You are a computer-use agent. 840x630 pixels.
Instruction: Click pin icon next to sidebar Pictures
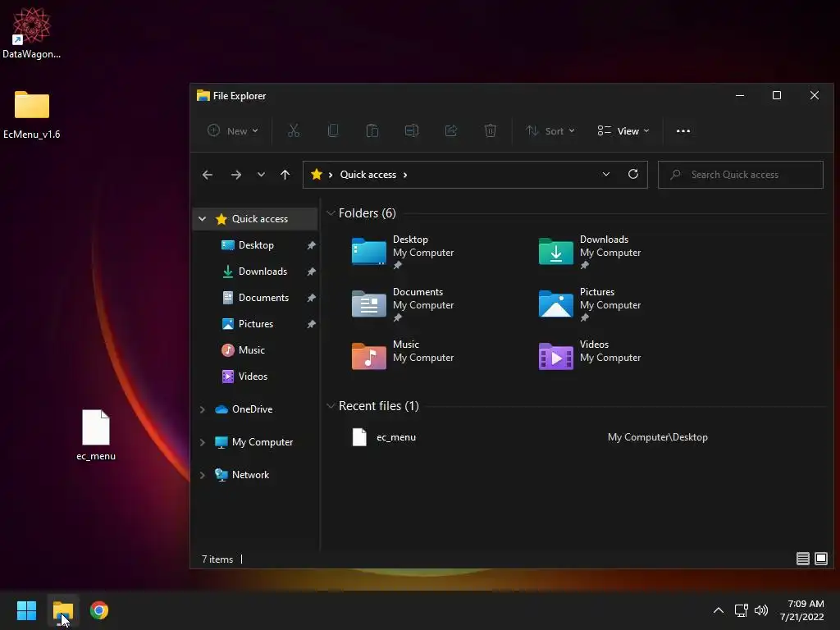pyautogui.click(x=311, y=324)
